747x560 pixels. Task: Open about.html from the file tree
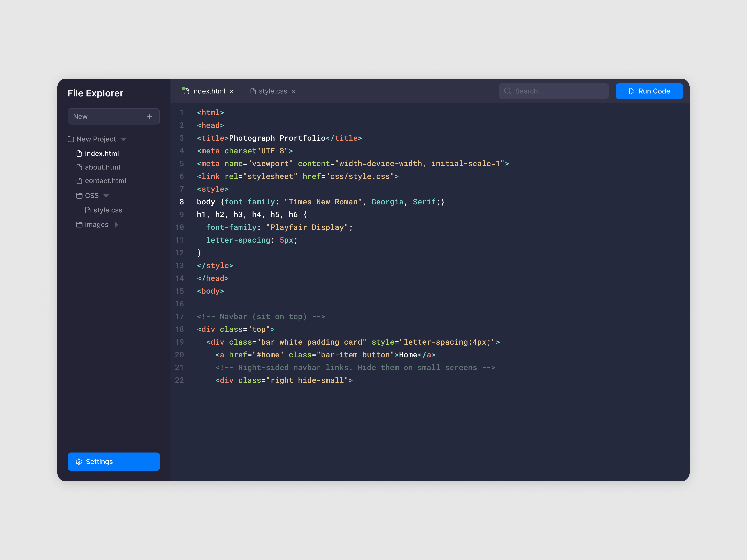point(102,167)
